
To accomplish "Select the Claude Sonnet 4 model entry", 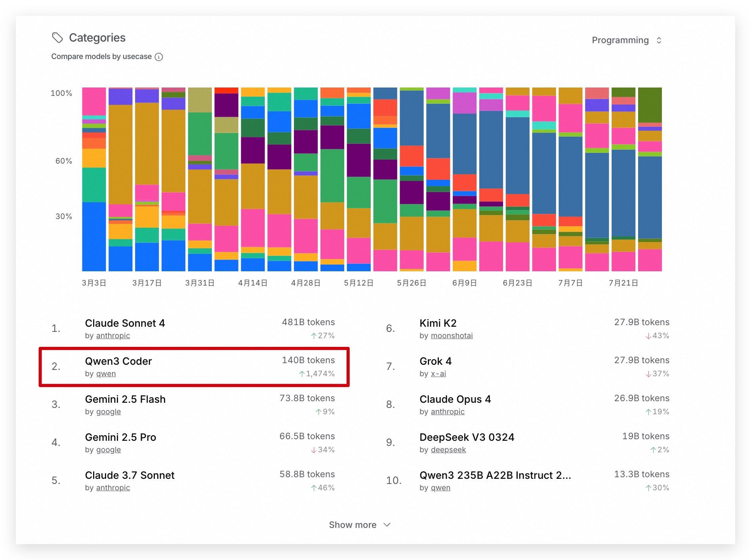I will [x=193, y=328].
